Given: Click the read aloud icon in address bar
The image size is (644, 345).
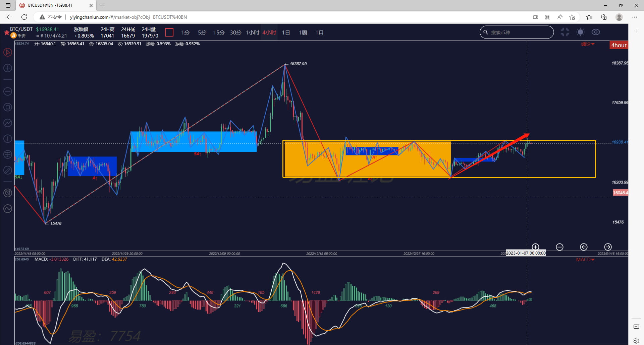Looking at the screenshot, I should (x=560, y=17).
